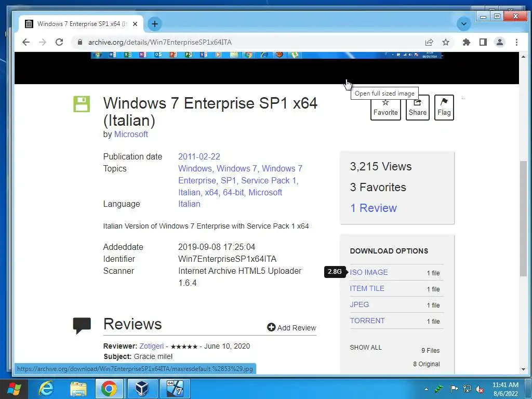
Task: Open the 64-bit topic link
Action: (x=233, y=192)
